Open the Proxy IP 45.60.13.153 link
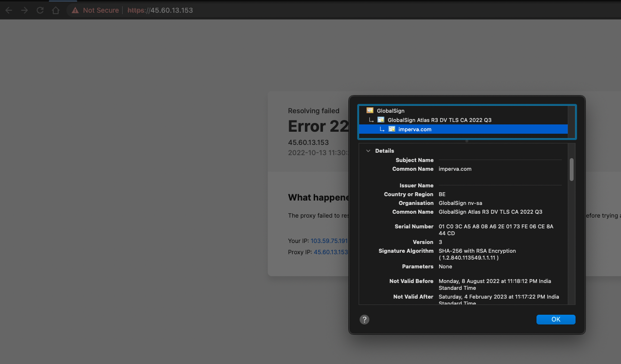 tap(331, 252)
